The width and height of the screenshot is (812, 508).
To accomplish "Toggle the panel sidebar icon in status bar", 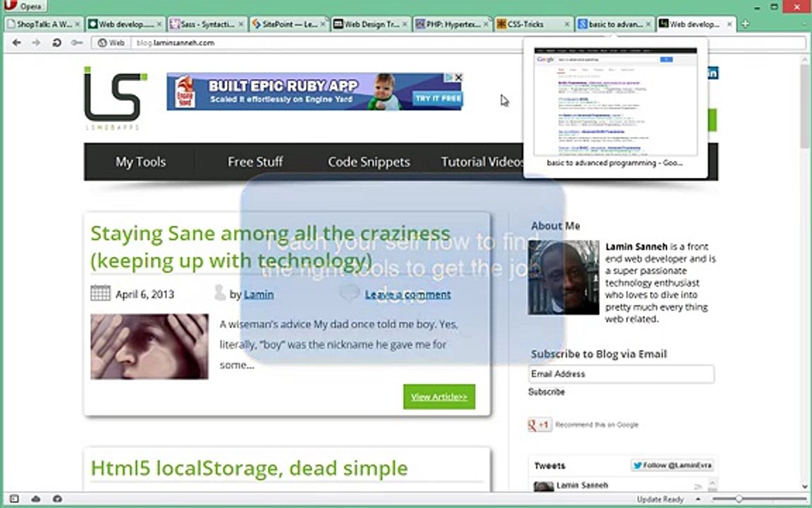I will point(14,499).
